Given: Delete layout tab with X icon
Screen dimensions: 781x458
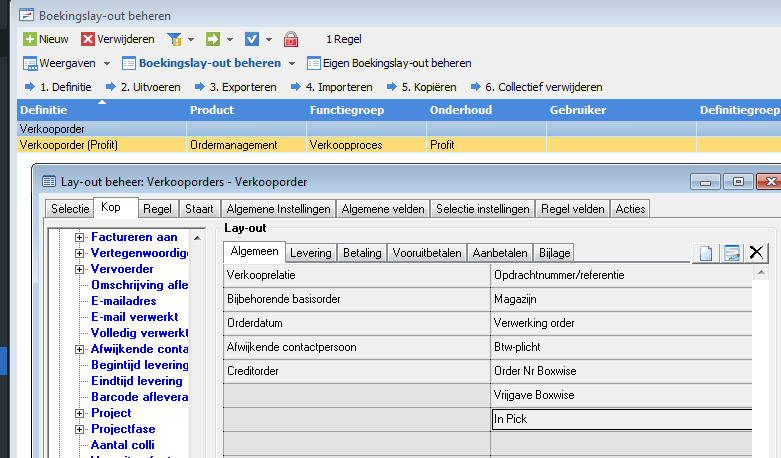Looking at the screenshot, I should (x=756, y=253).
